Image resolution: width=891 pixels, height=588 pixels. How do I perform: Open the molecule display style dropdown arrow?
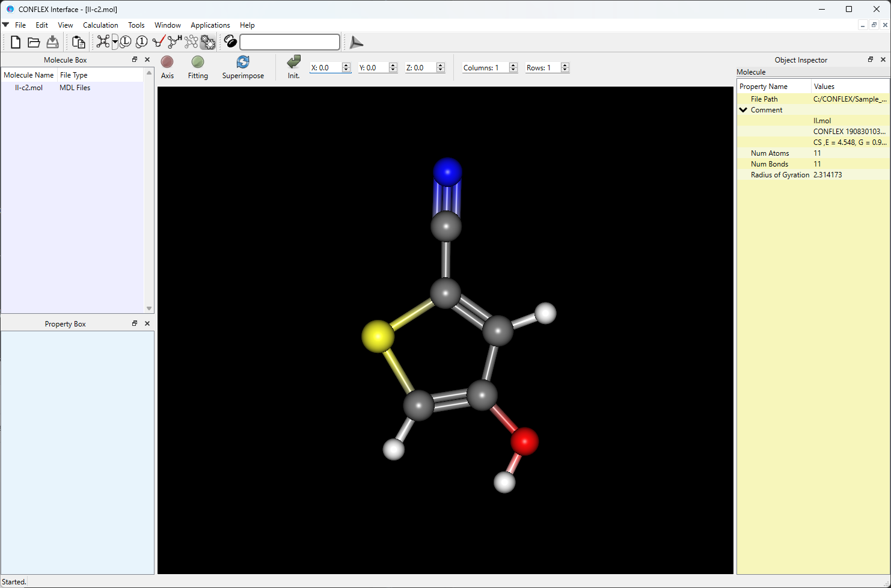[115, 42]
